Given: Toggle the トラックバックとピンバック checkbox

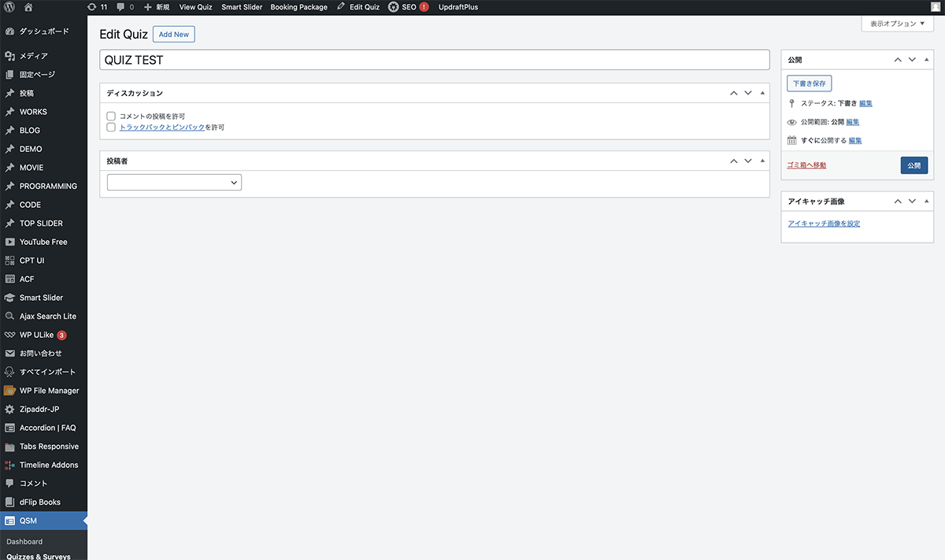Looking at the screenshot, I should [x=111, y=127].
